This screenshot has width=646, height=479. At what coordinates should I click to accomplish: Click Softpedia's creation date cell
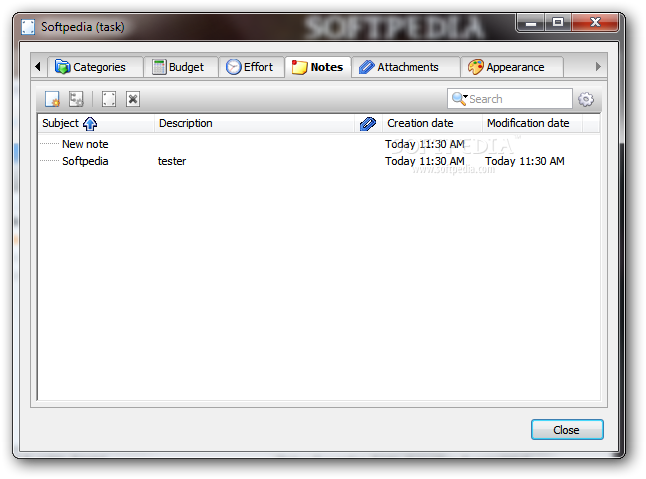425,161
